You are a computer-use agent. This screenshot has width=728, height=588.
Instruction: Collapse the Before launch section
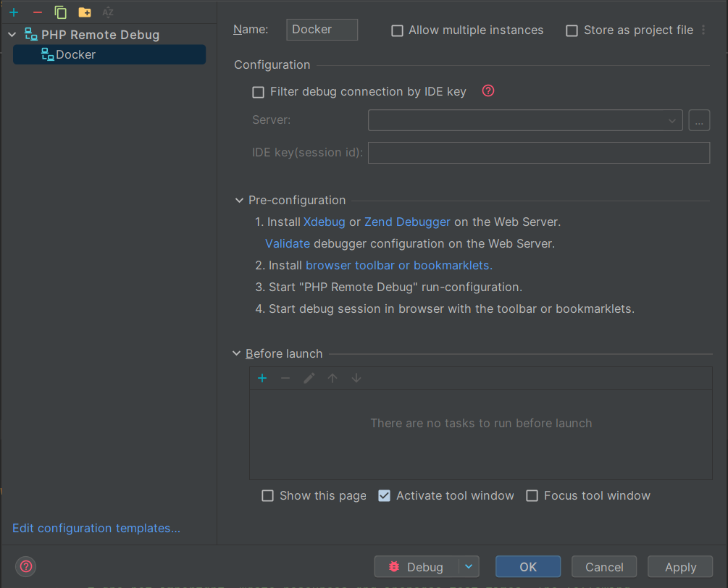tap(236, 353)
